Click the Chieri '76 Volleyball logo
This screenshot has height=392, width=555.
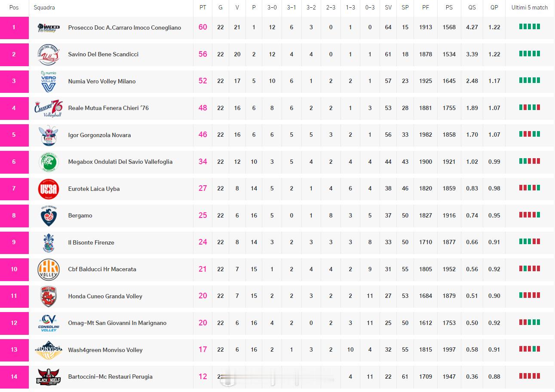[x=49, y=108]
